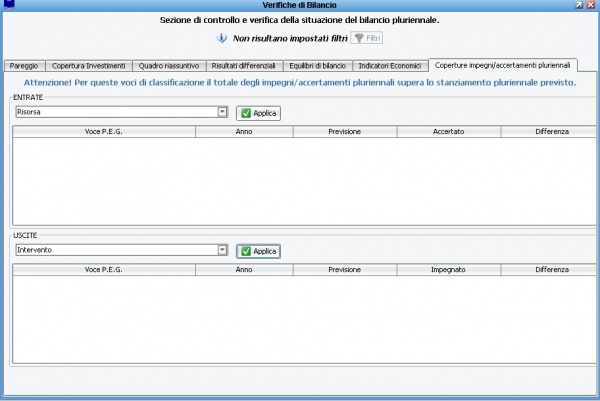Apply the Risorsa selection in ENTRATE

(258, 113)
